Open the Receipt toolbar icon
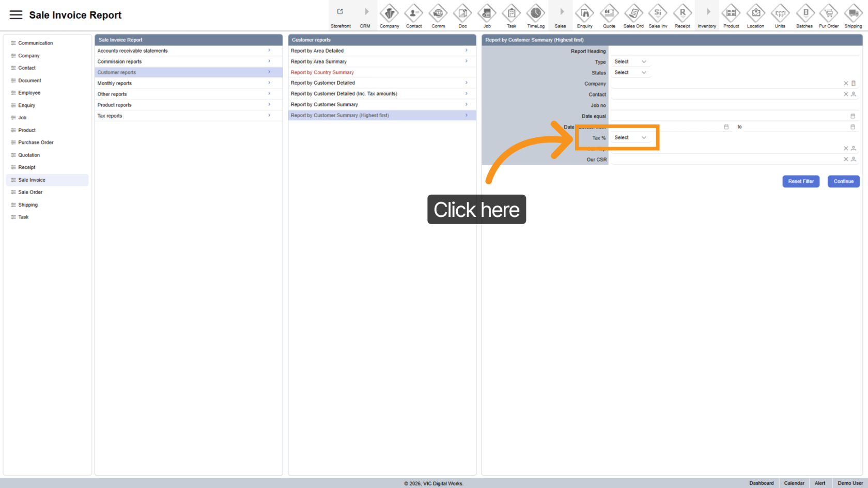 coord(682,13)
